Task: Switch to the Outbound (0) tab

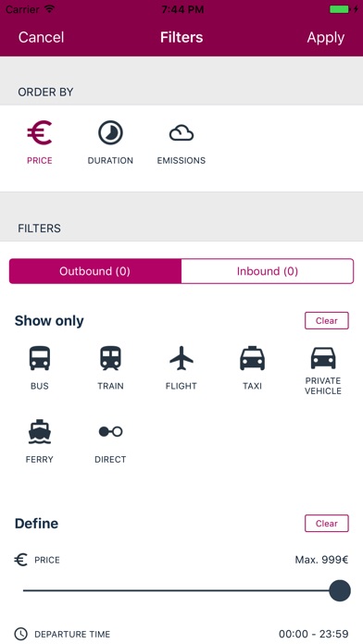Action: click(x=95, y=271)
